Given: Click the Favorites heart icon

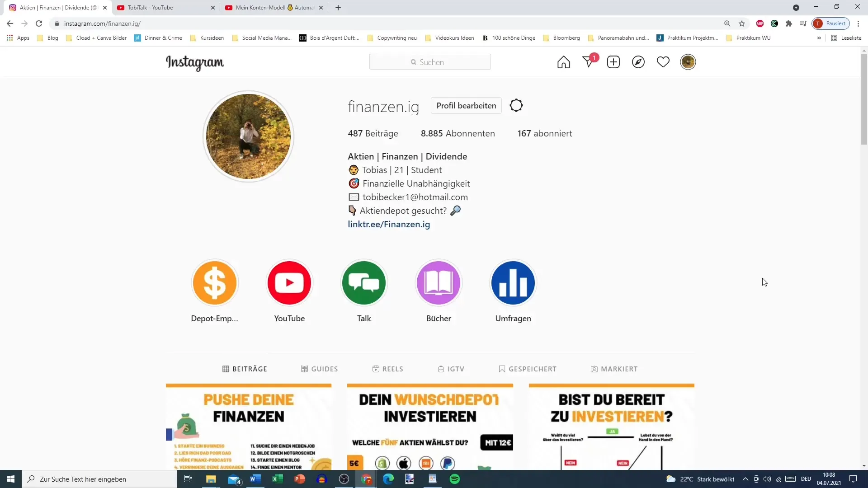Looking at the screenshot, I should pyautogui.click(x=663, y=62).
